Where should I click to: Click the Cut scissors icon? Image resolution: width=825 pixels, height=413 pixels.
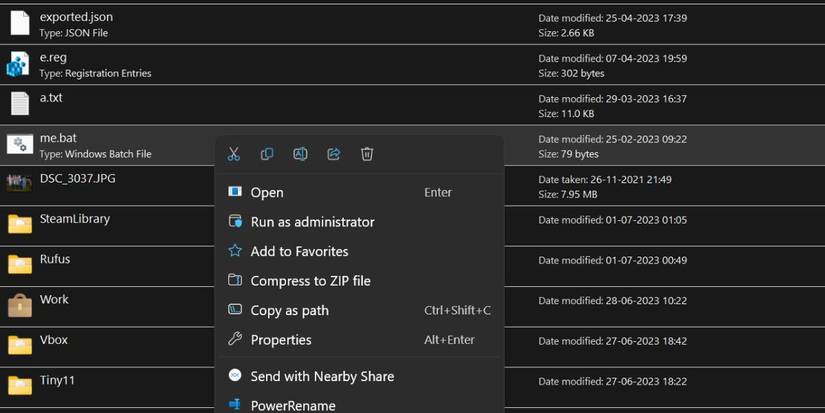[234, 154]
